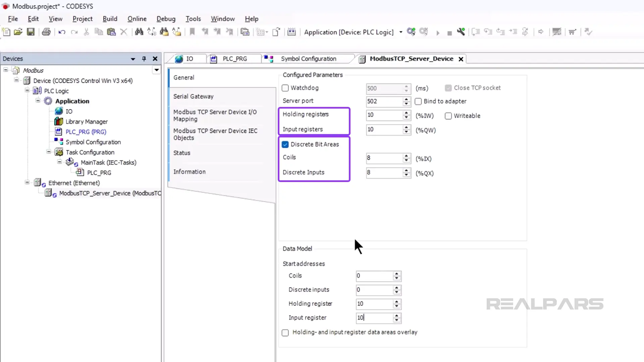Switch to the PLC_PRG editor tab
The image size is (644, 362).
pyautogui.click(x=234, y=59)
